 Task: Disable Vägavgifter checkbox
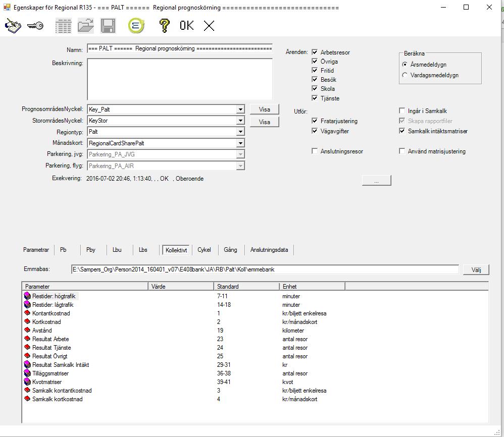coord(315,131)
